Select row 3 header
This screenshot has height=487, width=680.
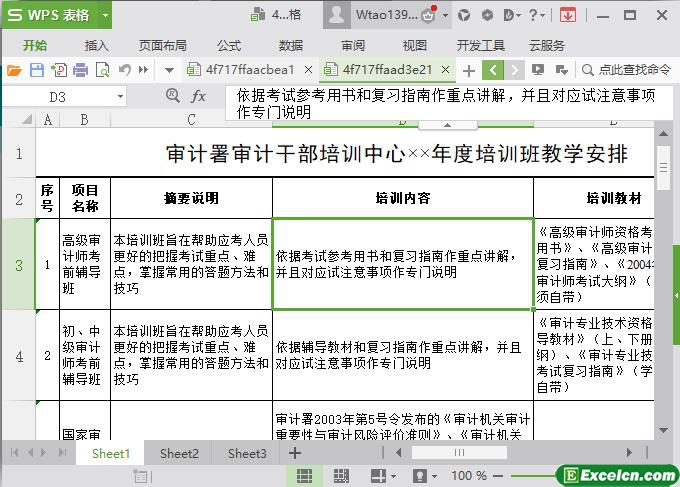tap(19, 265)
